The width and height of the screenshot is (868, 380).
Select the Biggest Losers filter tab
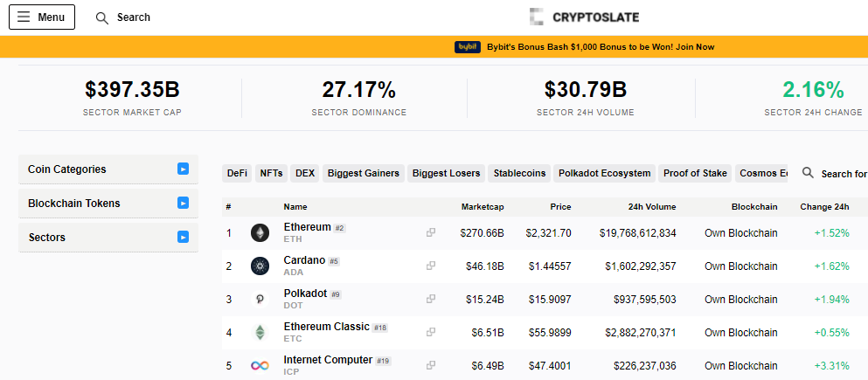[446, 173]
